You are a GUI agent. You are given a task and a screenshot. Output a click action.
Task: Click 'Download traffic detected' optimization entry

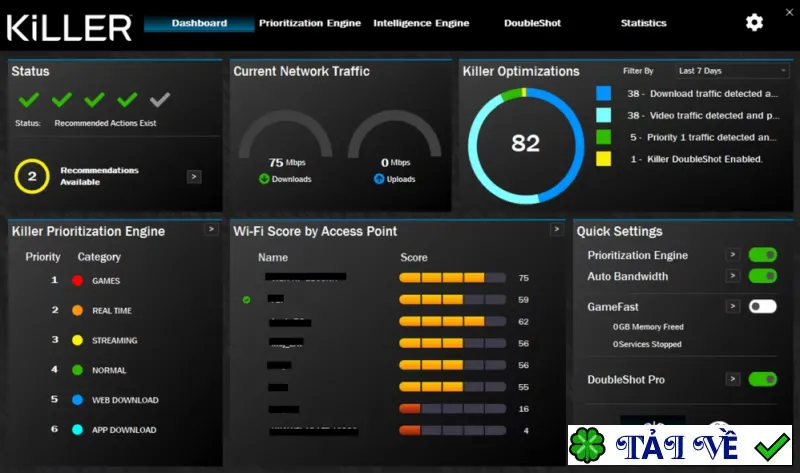(x=703, y=93)
